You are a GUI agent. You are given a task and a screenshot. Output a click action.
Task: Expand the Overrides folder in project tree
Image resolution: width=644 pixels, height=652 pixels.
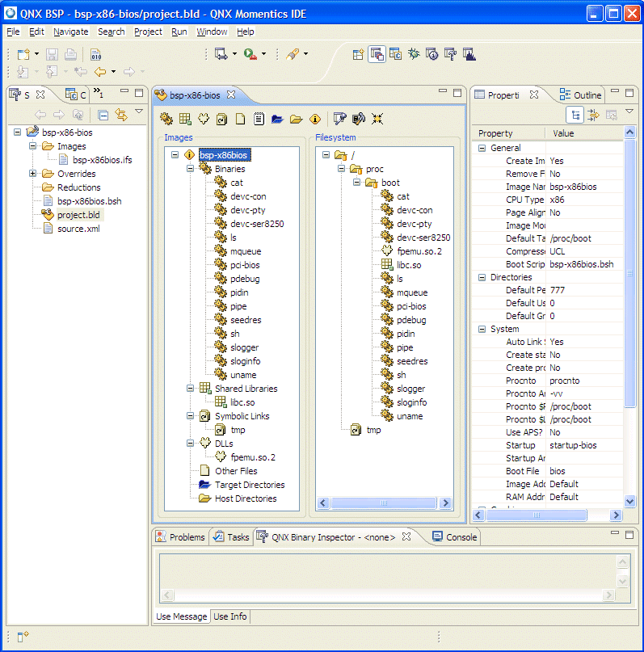click(x=33, y=174)
